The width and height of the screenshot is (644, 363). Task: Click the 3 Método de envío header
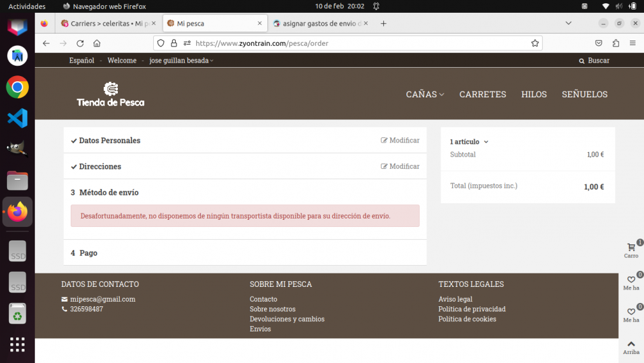coord(104,192)
